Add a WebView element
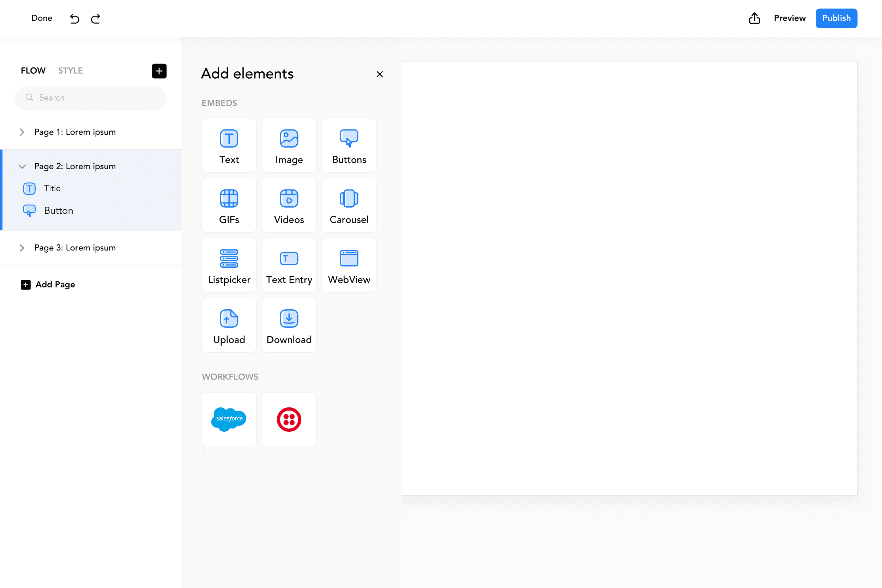 tap(349, 266)
